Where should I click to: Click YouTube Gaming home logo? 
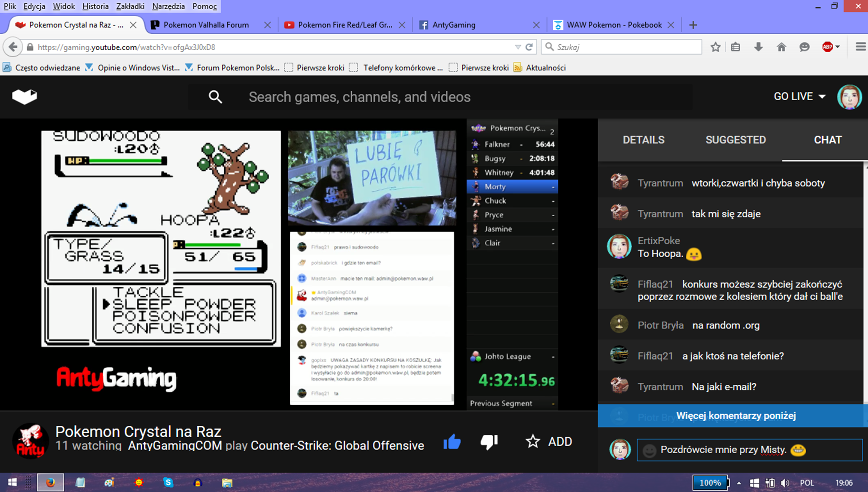point(24,97)
